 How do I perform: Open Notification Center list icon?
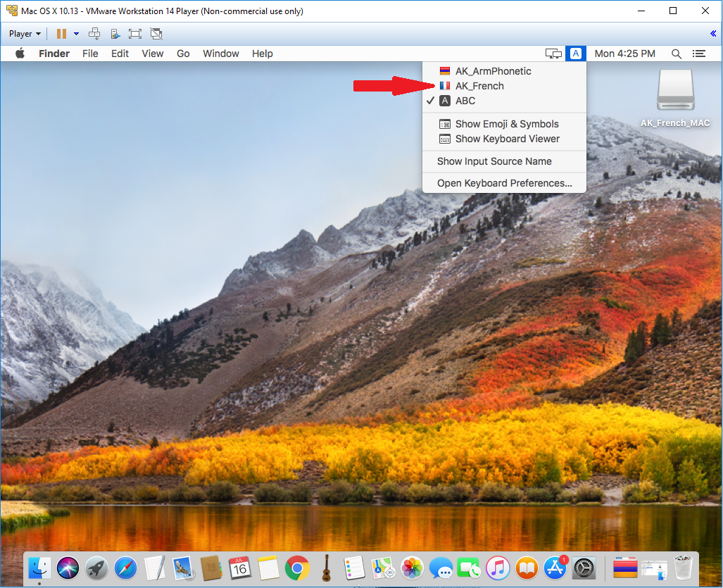coord(699,54)
